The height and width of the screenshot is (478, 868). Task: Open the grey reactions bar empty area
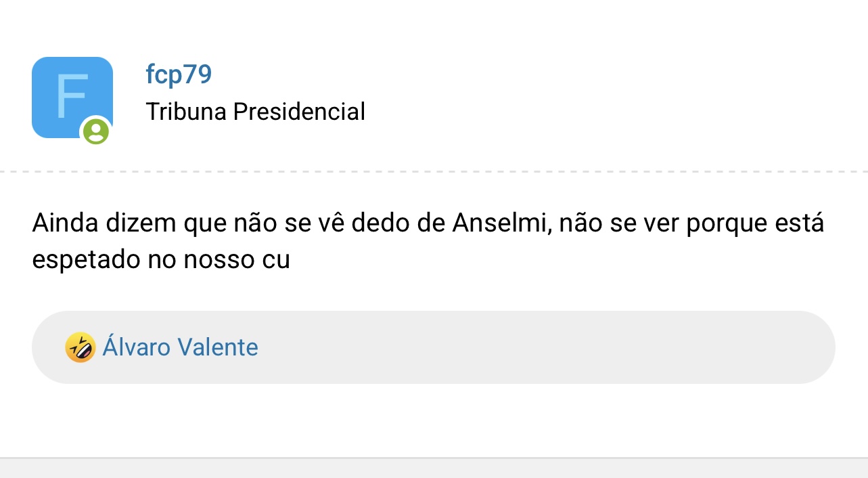click(541, 347)
